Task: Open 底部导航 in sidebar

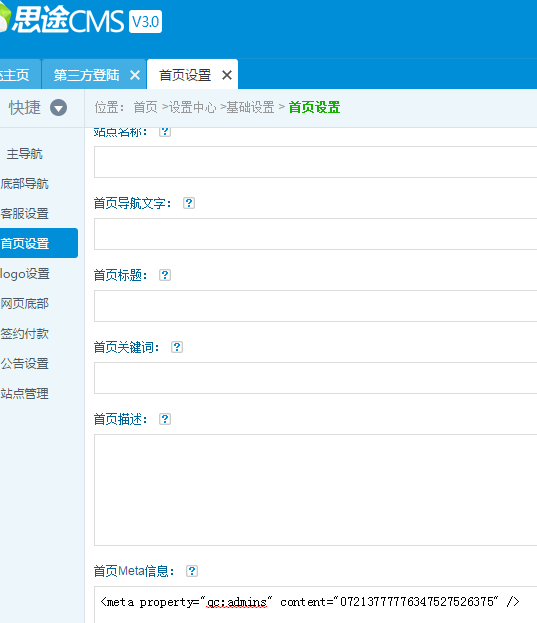Action: pyautogui.click(x=25, y=184)
